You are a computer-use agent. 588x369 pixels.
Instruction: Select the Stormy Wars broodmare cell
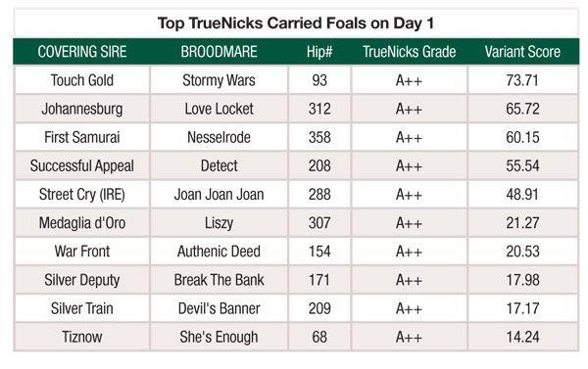coord(219,80)
